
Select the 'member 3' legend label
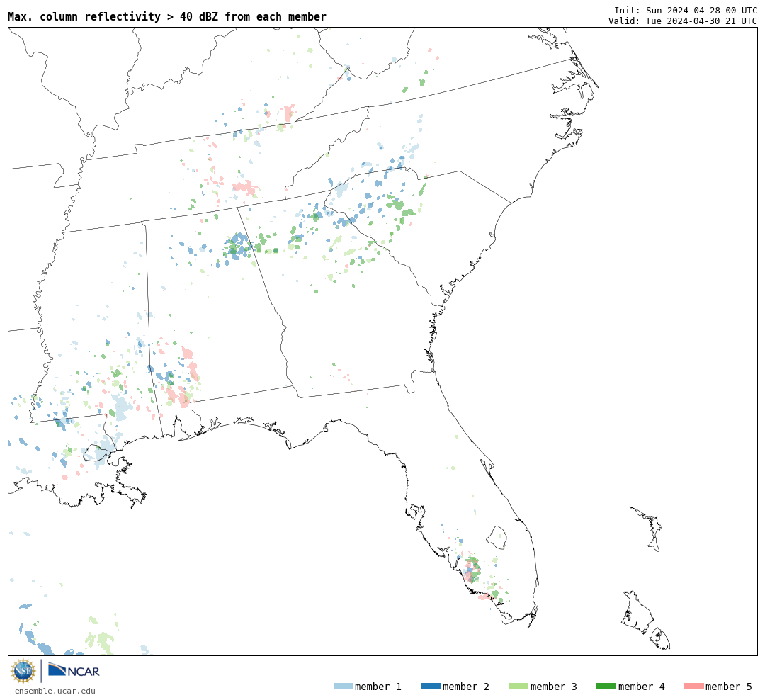click(554, 687)
